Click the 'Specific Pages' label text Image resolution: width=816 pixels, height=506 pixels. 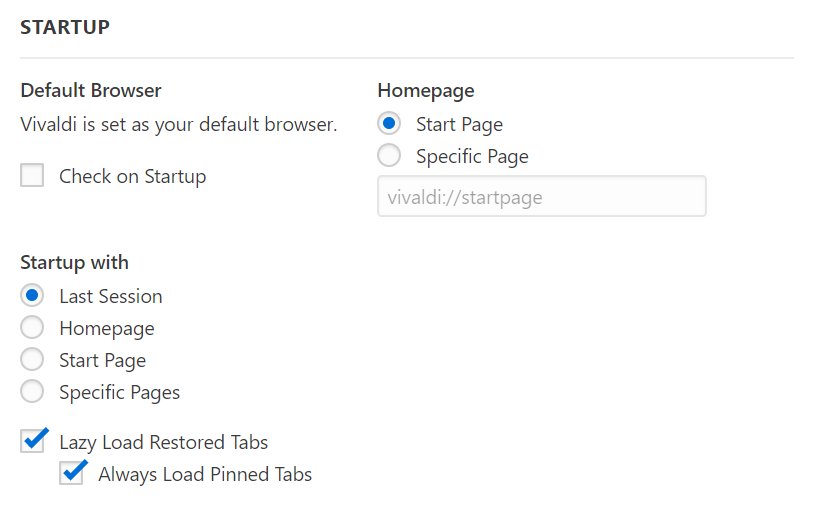120,393
